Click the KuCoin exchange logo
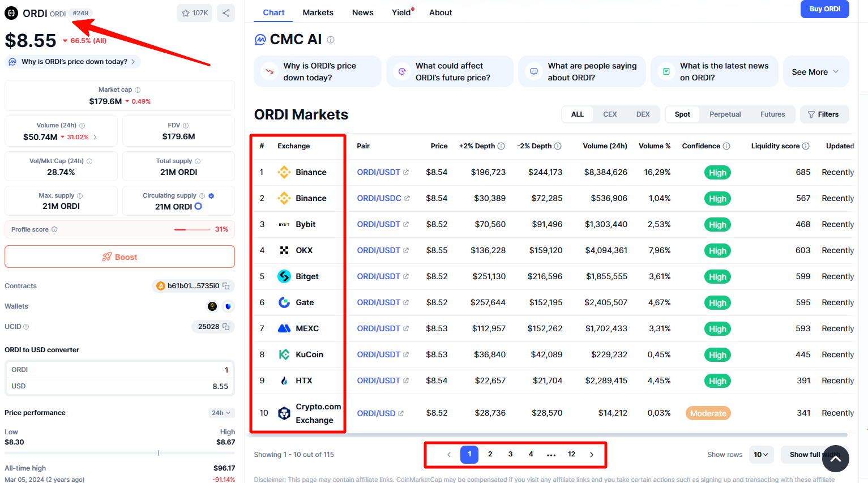The image size is (868, 483). pyautogui.click(x=284, y=354)
